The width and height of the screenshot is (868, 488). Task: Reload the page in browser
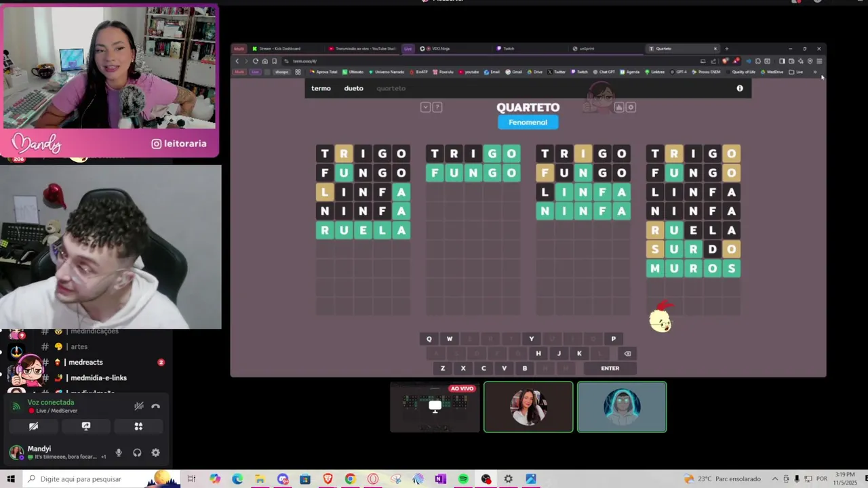click(x=256, y=61)
